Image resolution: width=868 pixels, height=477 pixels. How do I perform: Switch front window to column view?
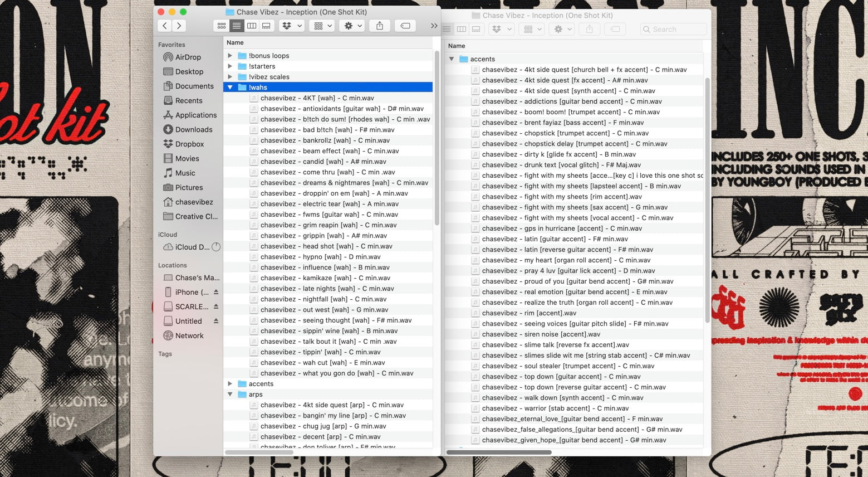252,26
